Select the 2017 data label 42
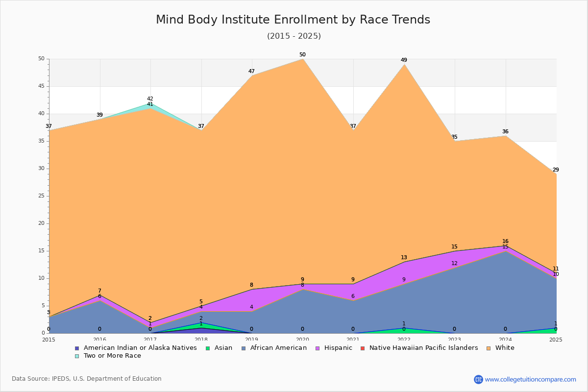 [x=150, y=99]
